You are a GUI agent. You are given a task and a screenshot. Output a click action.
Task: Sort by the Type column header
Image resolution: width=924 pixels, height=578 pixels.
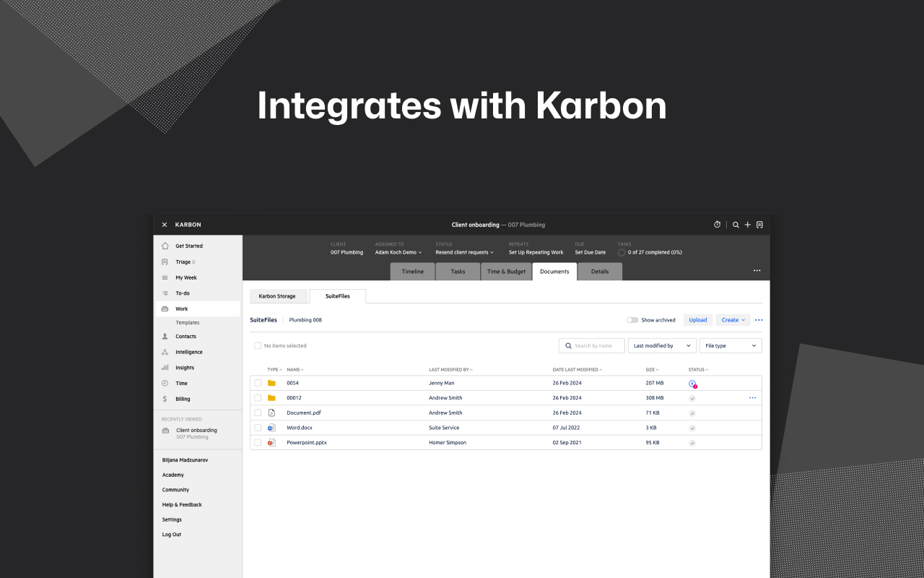(x=274, y=370)
